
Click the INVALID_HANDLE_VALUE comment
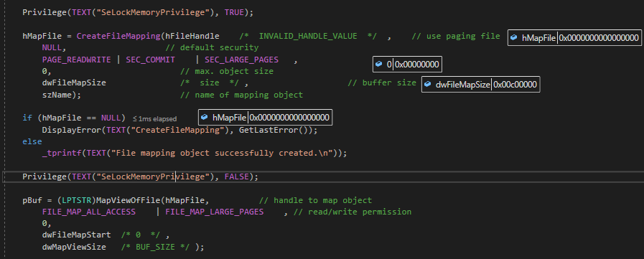pos(308,36)
